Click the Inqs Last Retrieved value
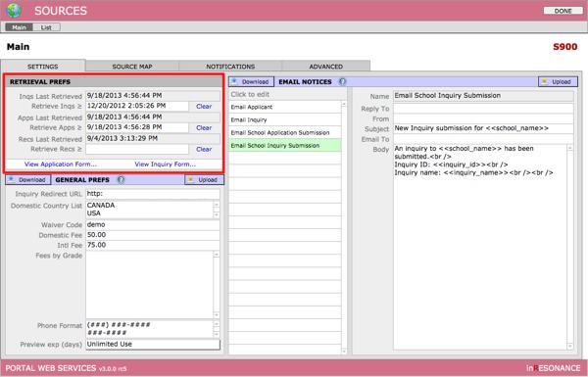The image size is (588, 377). tap(153, 96)
